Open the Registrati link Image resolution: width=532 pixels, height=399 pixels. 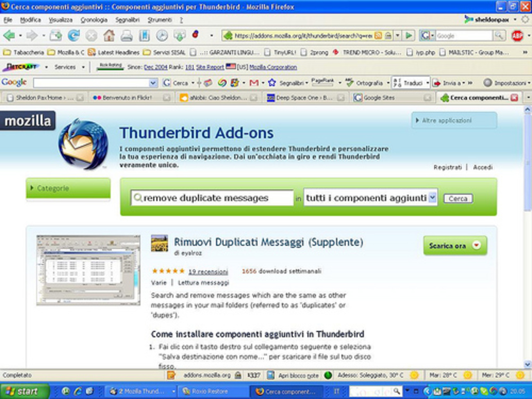click(448, 167)
